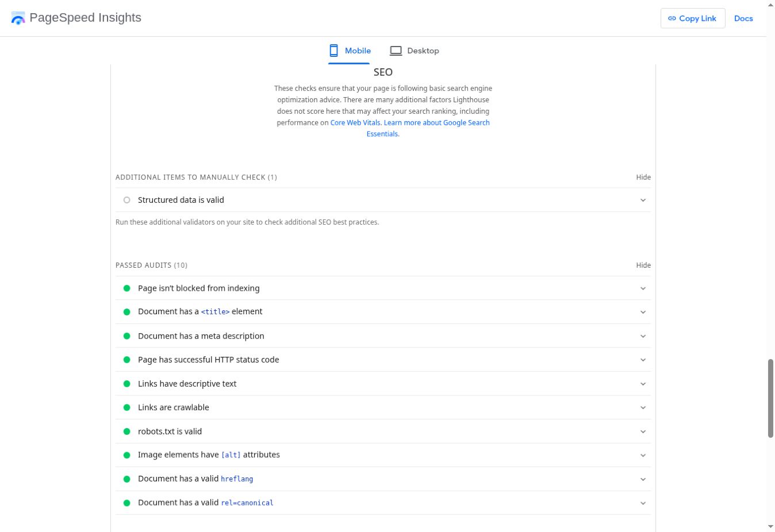Click the scrollbar up arrow
This screenshot has height=532, width=775.
(770, 5)
